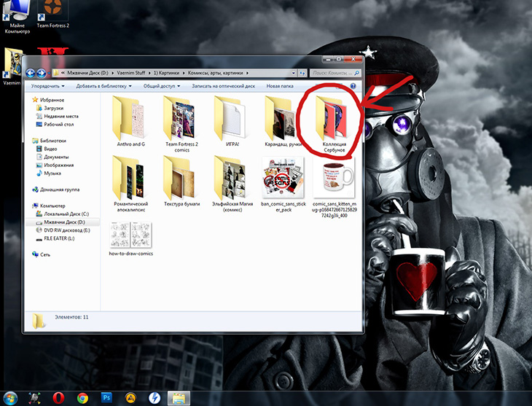This screenshot has width=532, height=406.
Task: Click the Windows Explorer taskbar button
Action: coord(179,398)
